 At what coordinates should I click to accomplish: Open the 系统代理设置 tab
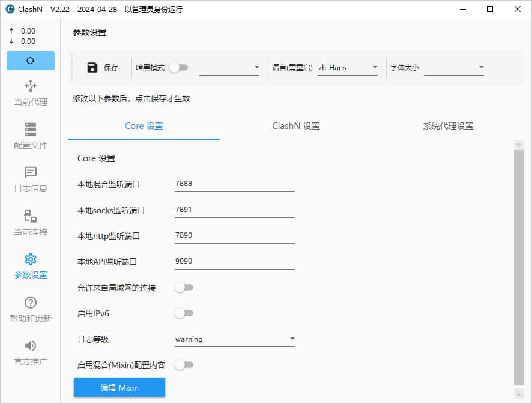(x=447, y=126)
